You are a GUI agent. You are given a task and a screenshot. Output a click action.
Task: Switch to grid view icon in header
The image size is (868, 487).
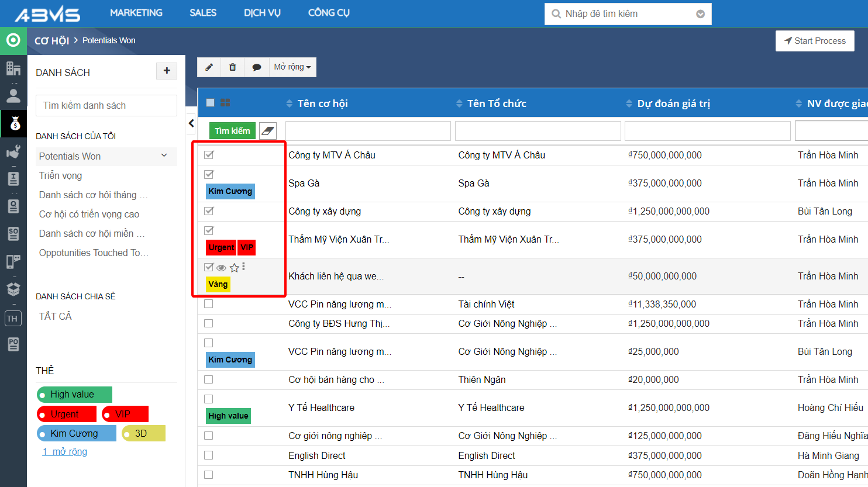click(x=225, y=103)
